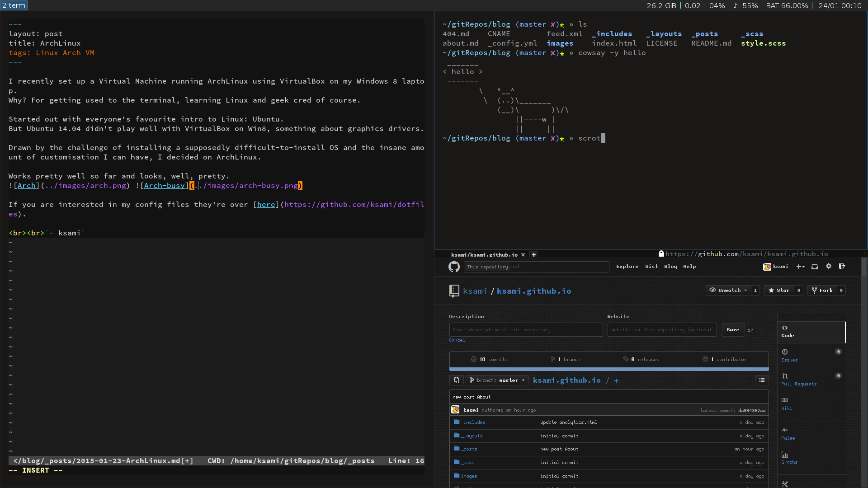
Task: Click the Save description button
Action: point(733,329)
